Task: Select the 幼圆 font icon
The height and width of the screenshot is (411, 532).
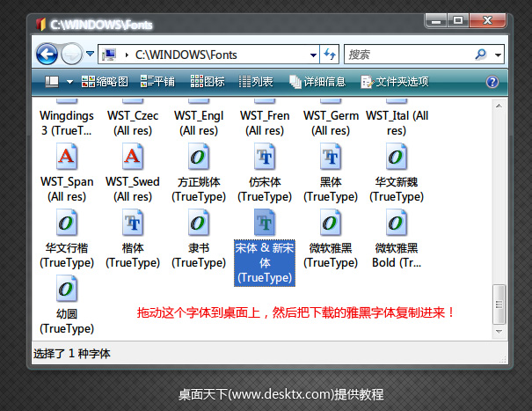Action: coord(67,289)
